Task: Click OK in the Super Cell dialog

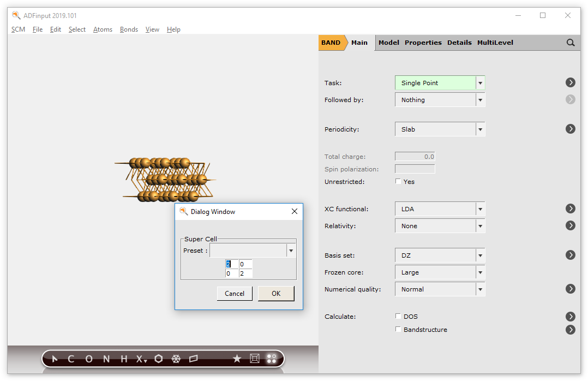Action: [276, 293]
